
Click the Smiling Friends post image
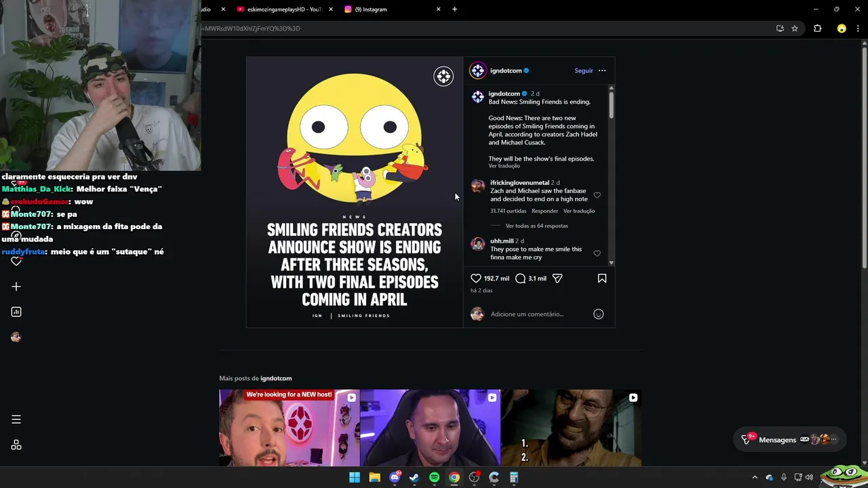[354, 192]
